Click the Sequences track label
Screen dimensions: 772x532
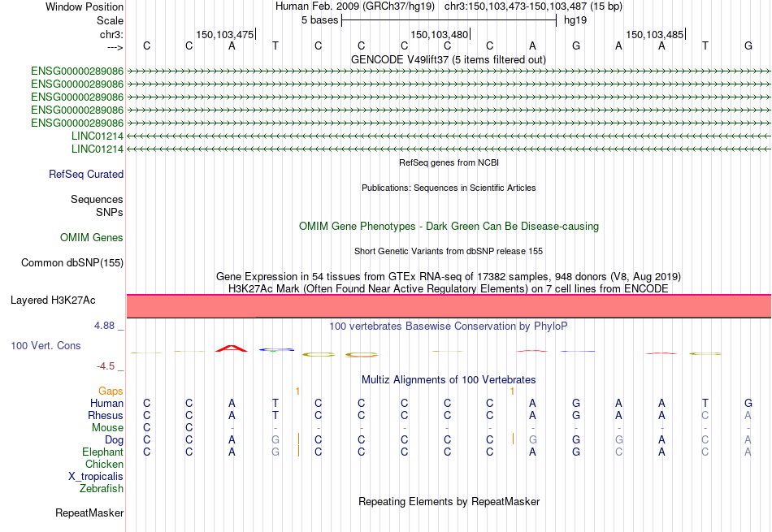(97, 199)
